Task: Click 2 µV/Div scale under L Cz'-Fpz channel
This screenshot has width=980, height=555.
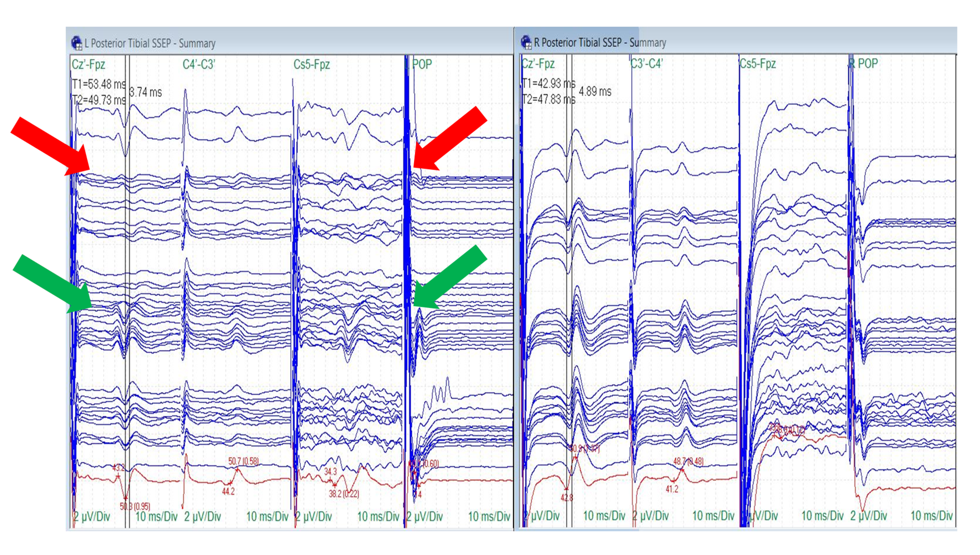Action: (x=92, y=517)
